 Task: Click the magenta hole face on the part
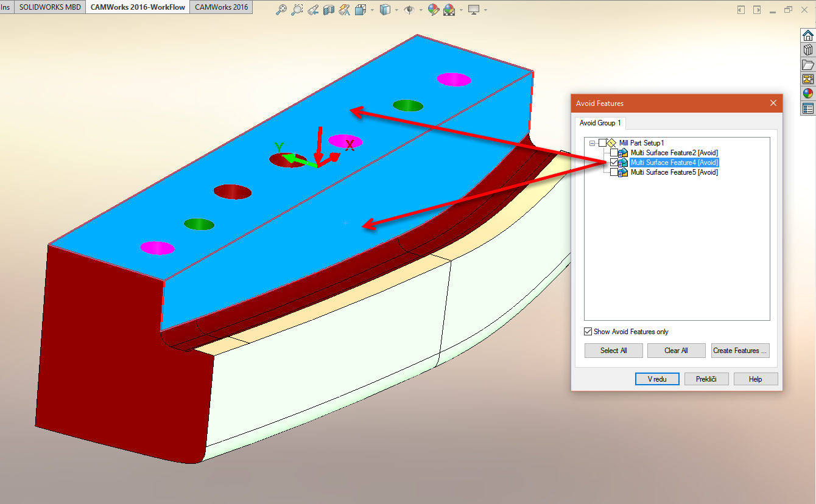point(454,79)
